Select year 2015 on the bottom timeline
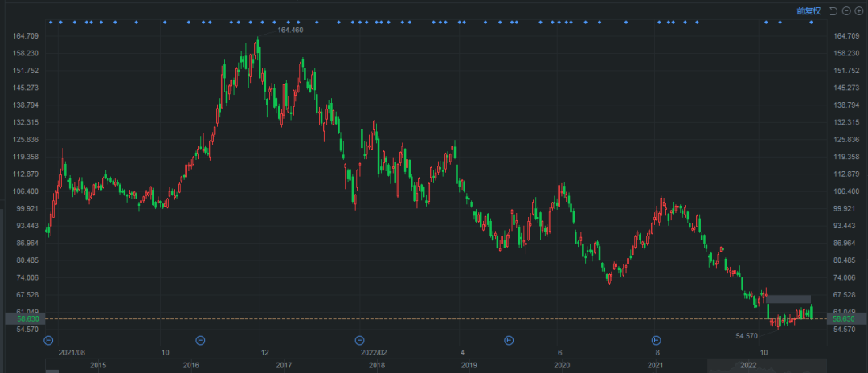868x373 pixels. (98, 366)
